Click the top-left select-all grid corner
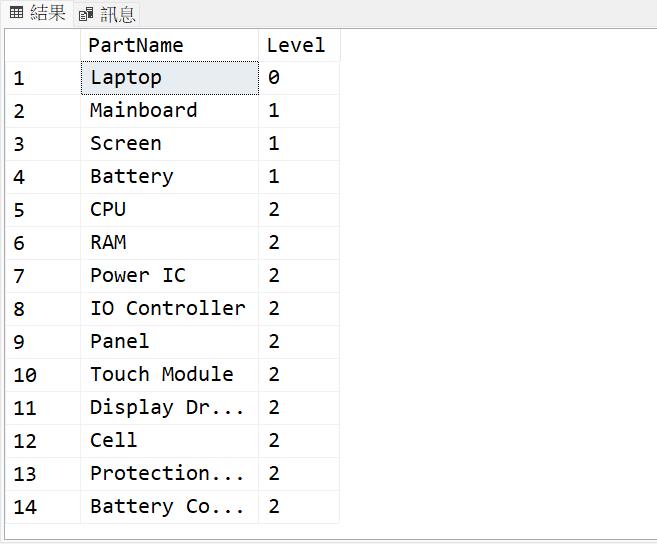 tap(42, 45)
